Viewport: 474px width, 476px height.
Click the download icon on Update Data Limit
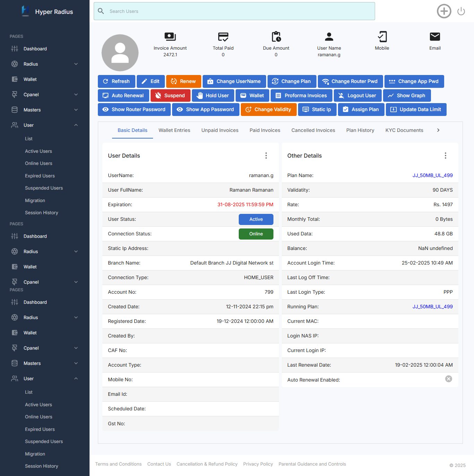393,109
